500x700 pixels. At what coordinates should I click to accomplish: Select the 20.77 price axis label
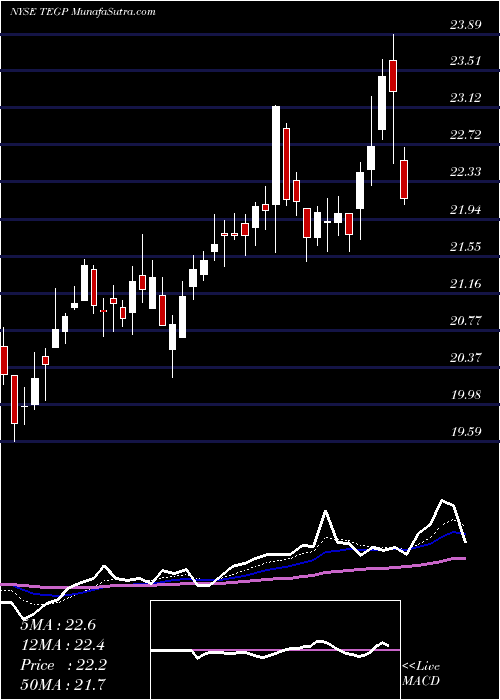click(466, 320)
